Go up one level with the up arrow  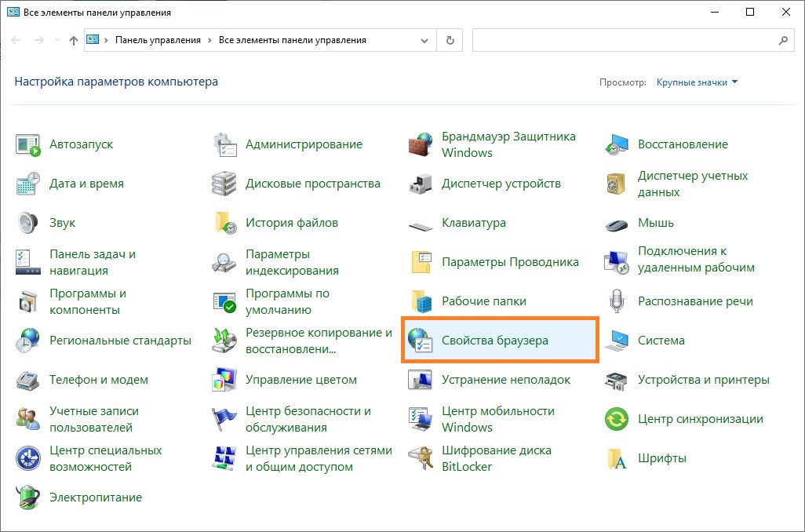click(74, 40)
